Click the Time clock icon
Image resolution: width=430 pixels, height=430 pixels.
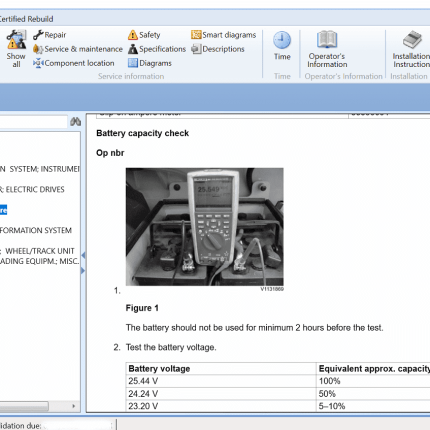click(282, 40)
